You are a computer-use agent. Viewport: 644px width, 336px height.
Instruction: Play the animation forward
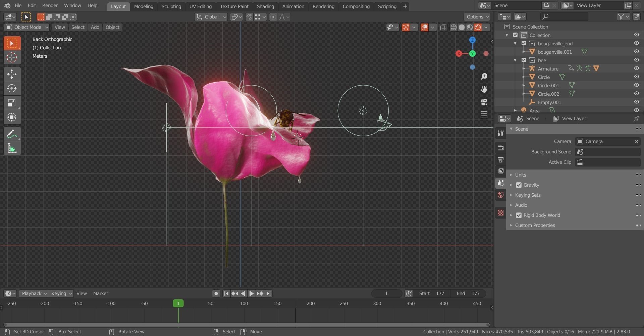251,293
